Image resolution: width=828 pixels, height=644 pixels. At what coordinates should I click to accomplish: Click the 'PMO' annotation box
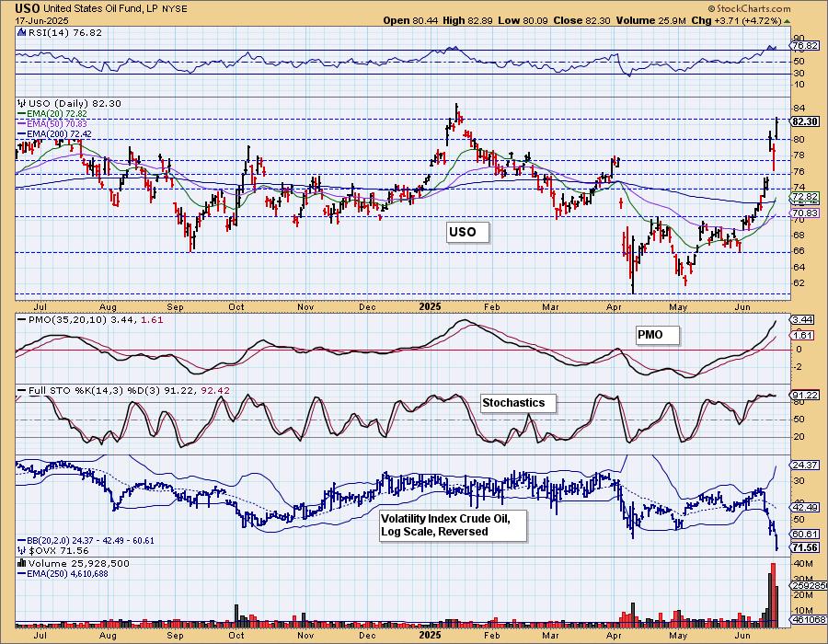click(x=657, y=335)
